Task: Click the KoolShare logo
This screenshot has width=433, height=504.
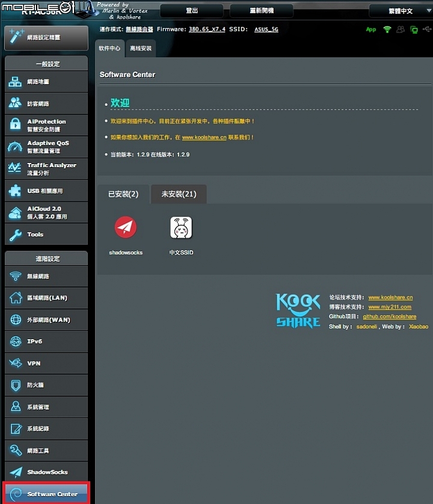Action: click(298, 311)
